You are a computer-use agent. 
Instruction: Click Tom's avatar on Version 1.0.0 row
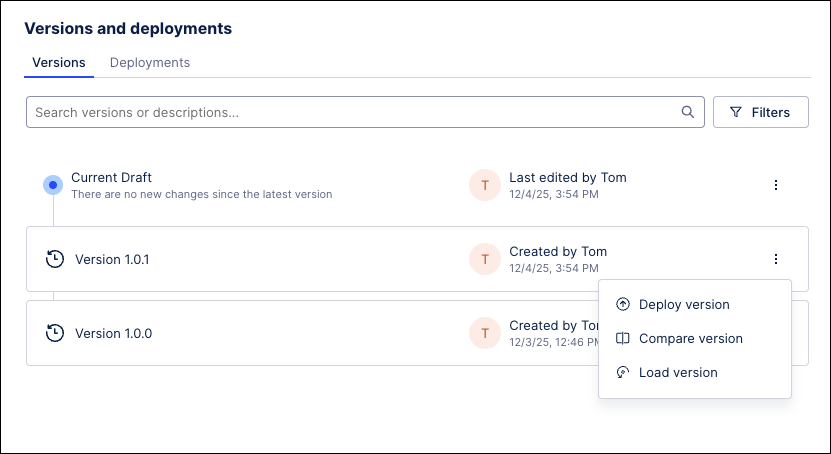(x=485, y=333)
